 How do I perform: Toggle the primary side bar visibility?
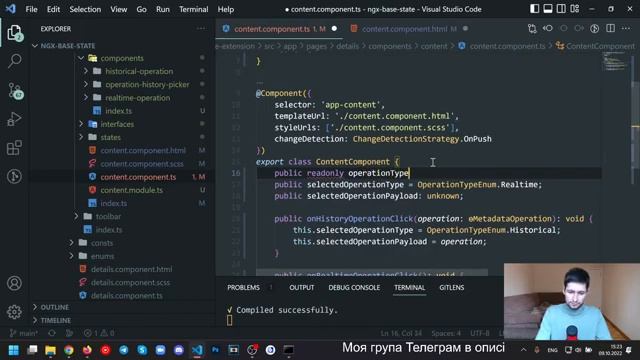pyautogui.click(x=534, y=9)
